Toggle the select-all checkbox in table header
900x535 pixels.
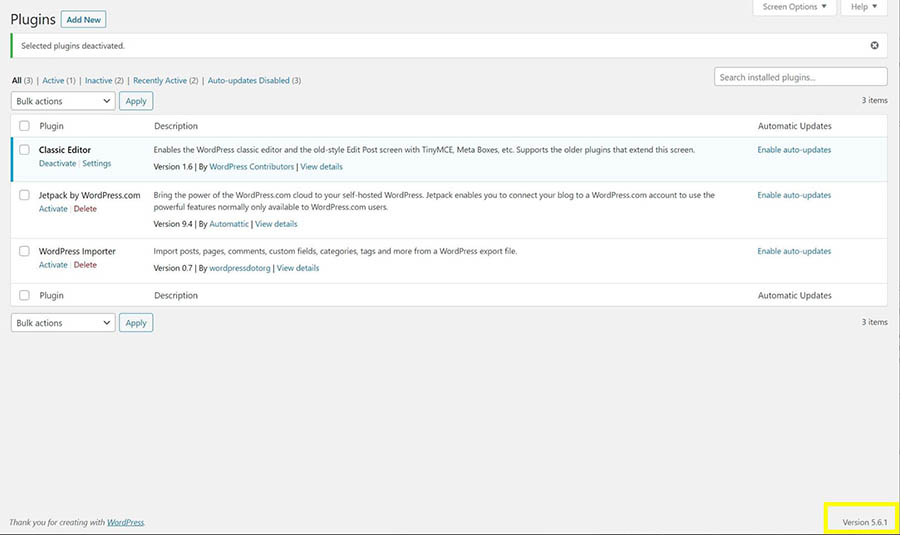coord(25,126)
